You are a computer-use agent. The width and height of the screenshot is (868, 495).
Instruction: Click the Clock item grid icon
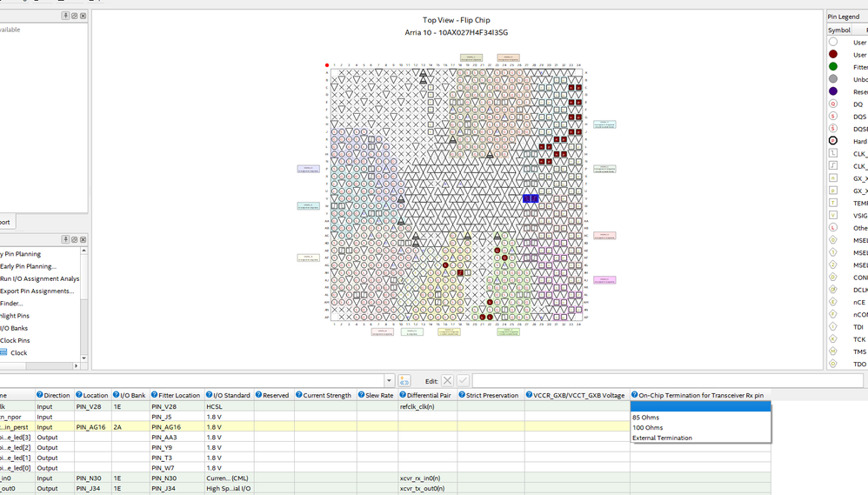coord(3,353)
